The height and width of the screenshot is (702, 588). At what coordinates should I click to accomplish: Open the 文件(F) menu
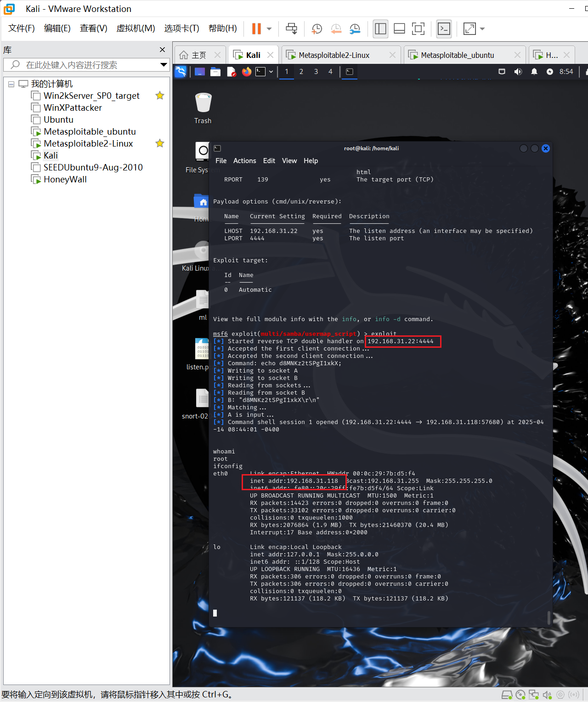(x=21, y=28)
